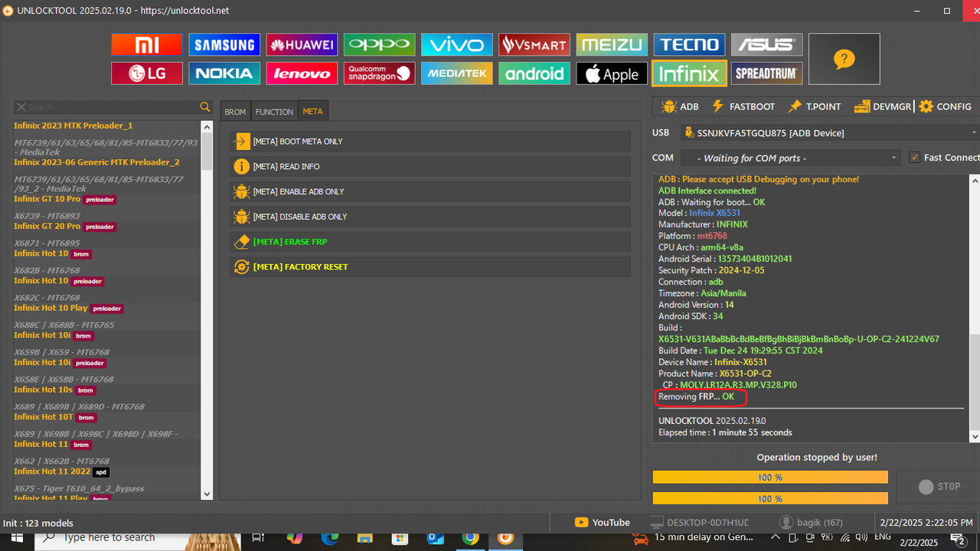Run [META] FACTORY RESET
The height and width of the screenshot is (551, 980).
point(430,266)
